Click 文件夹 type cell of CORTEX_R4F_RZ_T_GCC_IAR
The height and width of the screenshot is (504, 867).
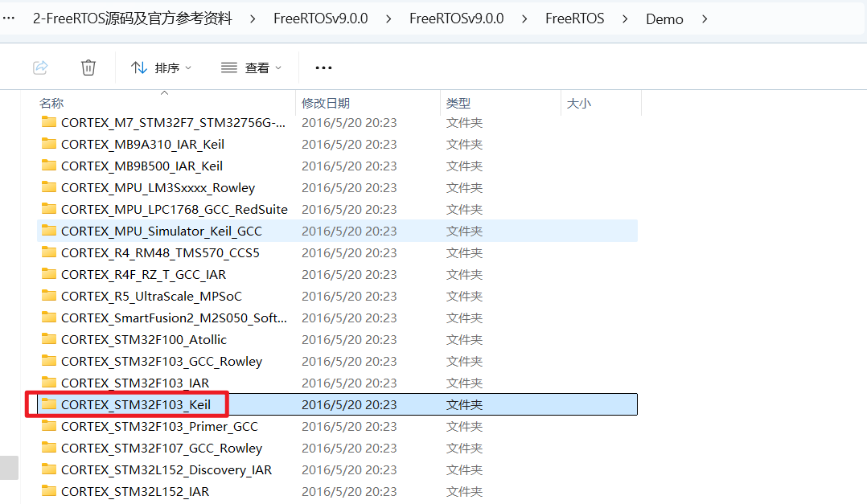tap(464, 275)
